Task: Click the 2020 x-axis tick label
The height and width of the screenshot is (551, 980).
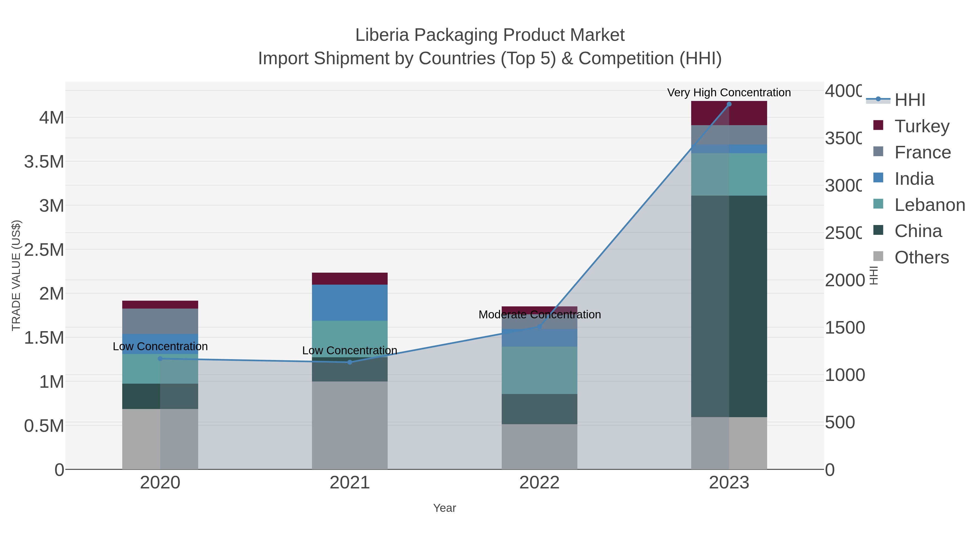Action: pos(160,482)
